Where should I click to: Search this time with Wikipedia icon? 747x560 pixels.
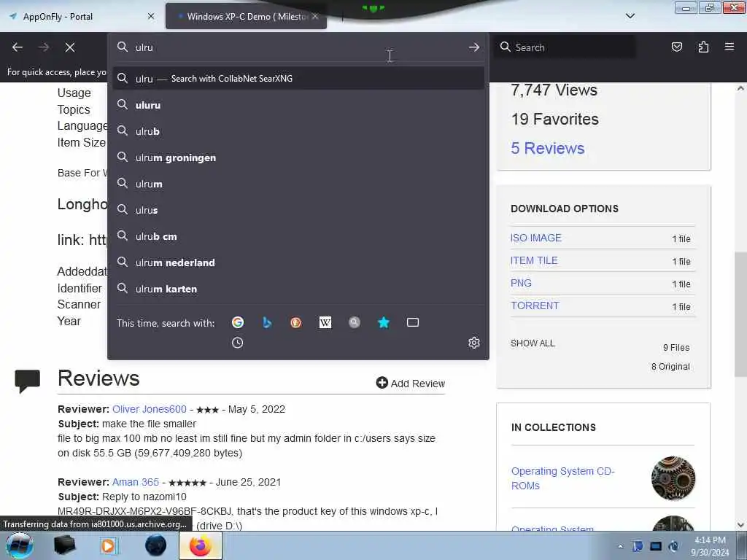(325, 322)
